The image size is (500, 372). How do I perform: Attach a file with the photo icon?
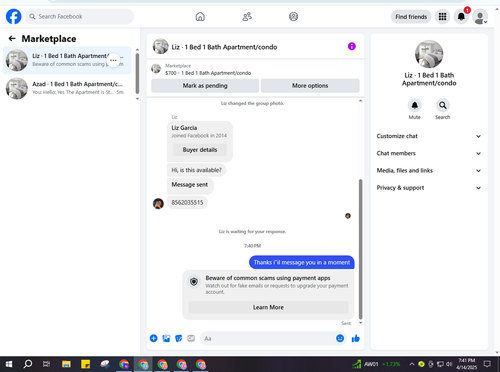[x=166, y=338]
